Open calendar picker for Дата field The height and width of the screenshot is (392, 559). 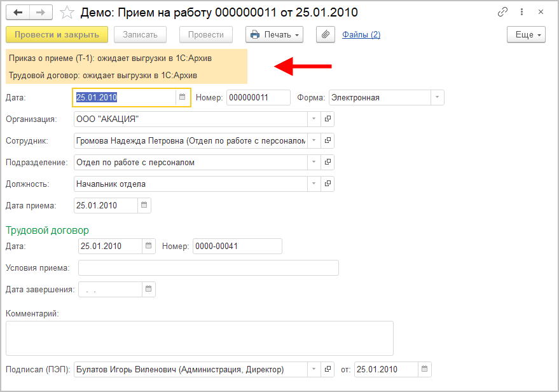[182, 97]
